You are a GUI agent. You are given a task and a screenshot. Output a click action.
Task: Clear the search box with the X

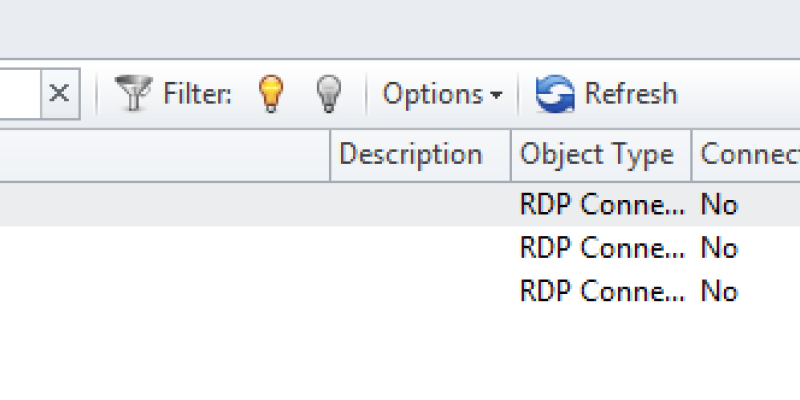60,93
